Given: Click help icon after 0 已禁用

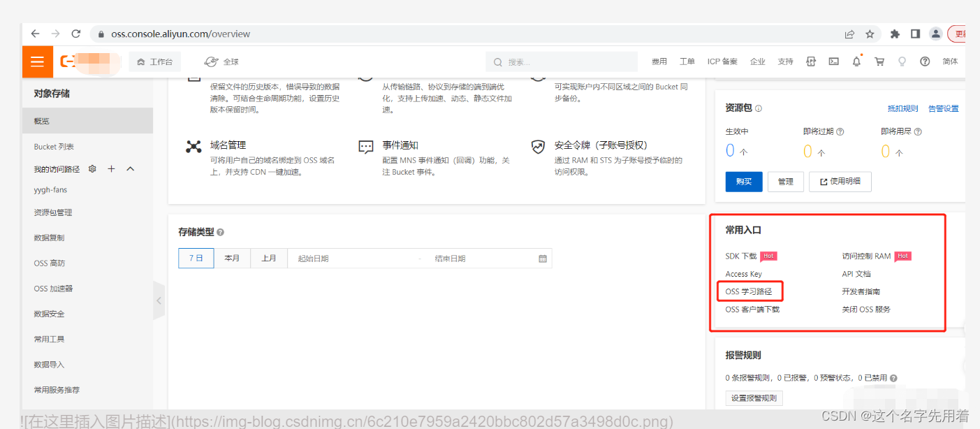Looking at the screenshot, I should pyautogui.click(x=893, y=378).
